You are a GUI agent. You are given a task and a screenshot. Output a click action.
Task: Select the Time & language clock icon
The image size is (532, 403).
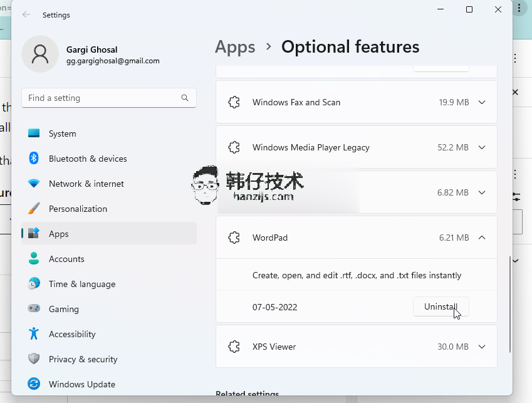[34, 283]
